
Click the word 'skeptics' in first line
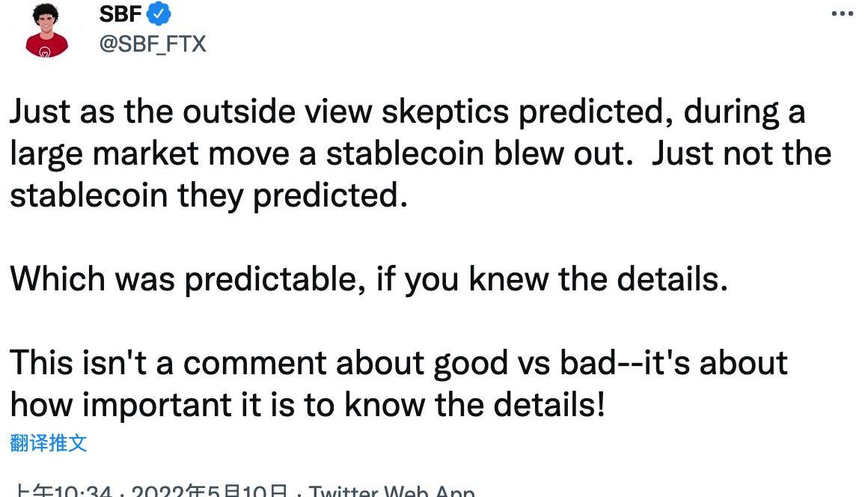point(445,112)
